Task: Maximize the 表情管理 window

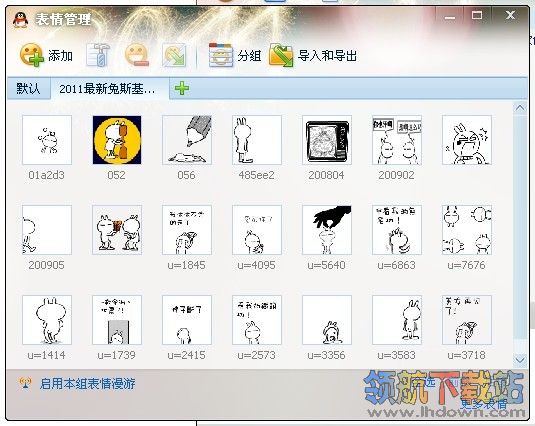Action: 477,16
